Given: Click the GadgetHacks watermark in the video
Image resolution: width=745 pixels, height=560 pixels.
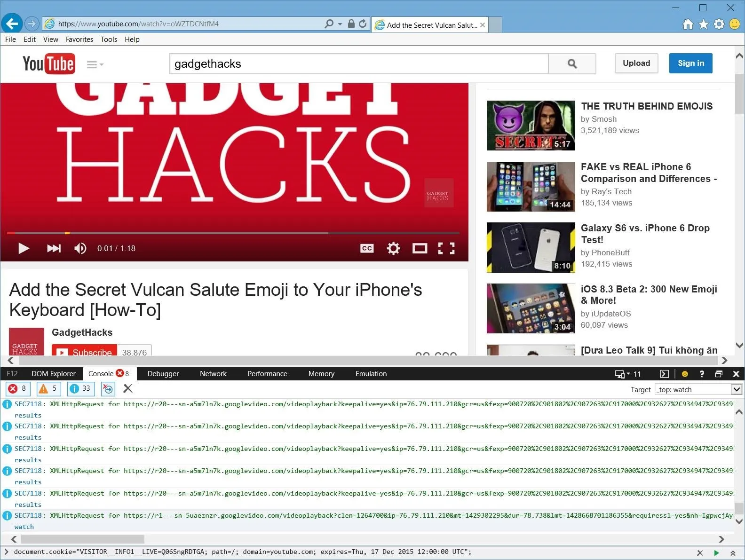Looking at the screenshot, I should pos(438,193).
